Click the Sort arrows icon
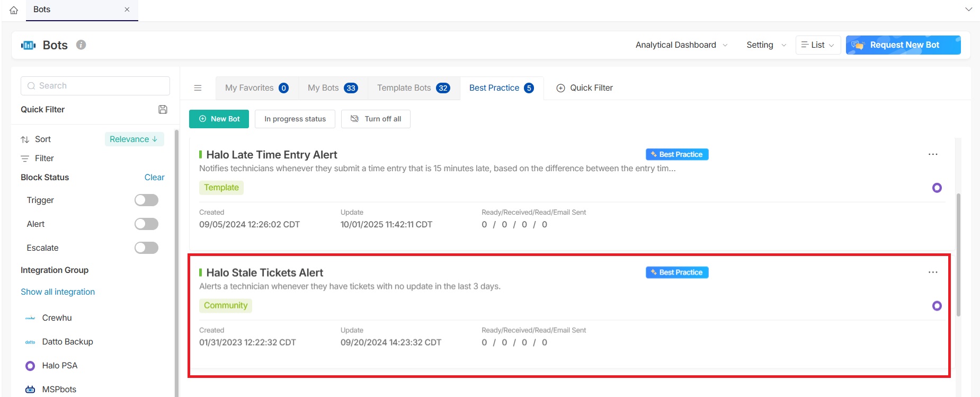 pyautogui.click(x=25, y=139)
